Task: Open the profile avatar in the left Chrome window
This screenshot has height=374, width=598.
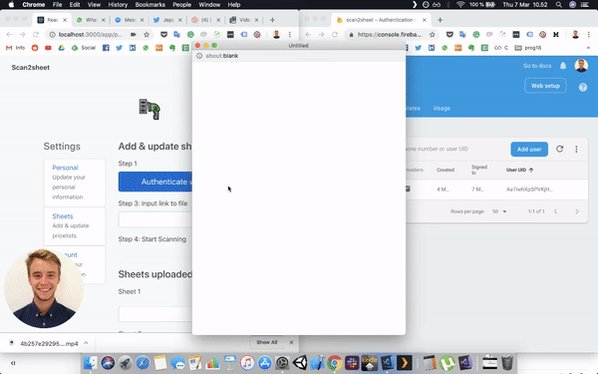Action: (276, 35)
